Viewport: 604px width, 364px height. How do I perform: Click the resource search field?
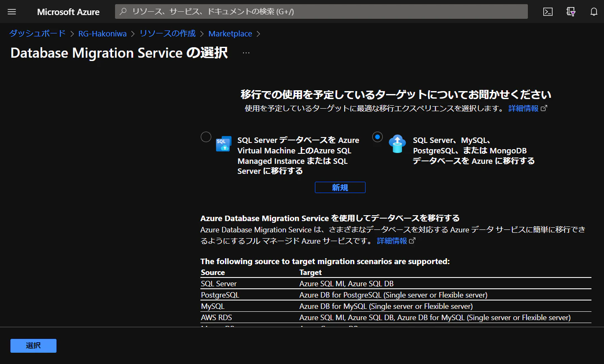[321, 12]
